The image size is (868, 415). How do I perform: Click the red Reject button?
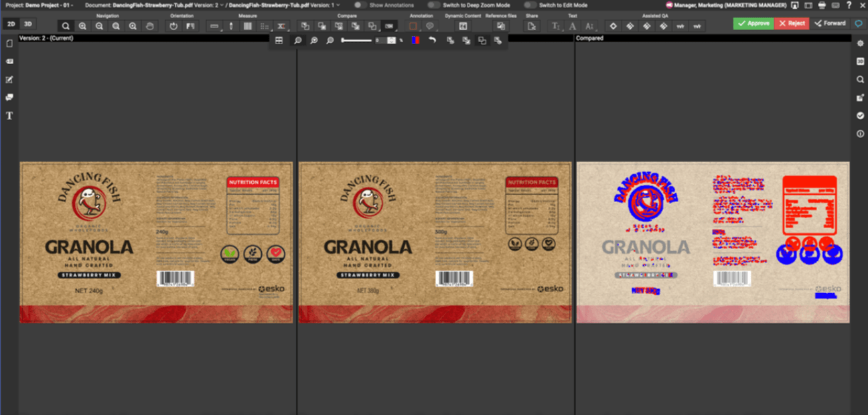pyautogui.click(x=792, y=23)
